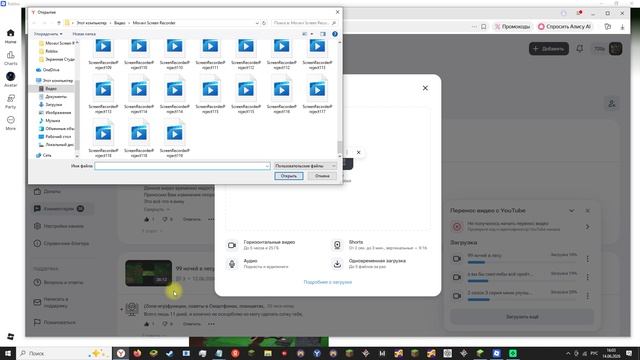Click the Горизонтальные видео option

[261, 245]
